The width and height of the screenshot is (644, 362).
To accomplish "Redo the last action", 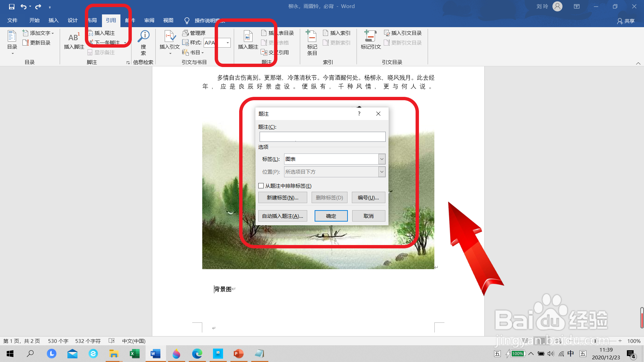I will click(x=38, y=7).
